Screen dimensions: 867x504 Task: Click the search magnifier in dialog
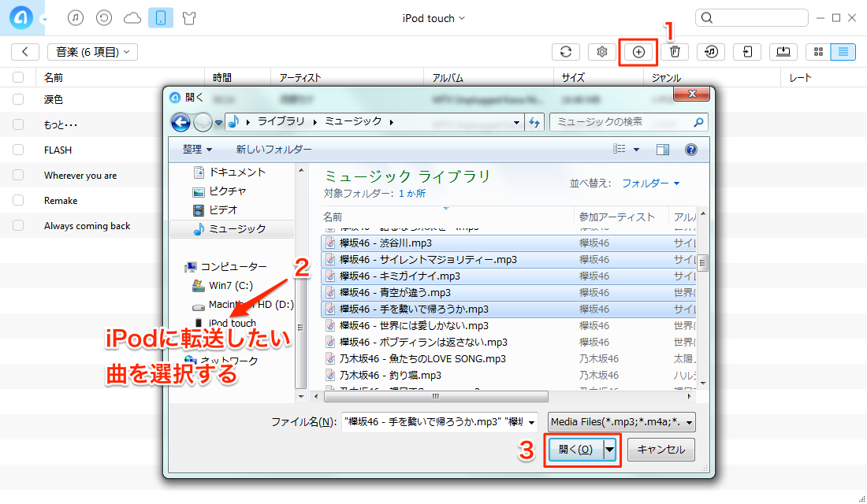pos(698,122)
